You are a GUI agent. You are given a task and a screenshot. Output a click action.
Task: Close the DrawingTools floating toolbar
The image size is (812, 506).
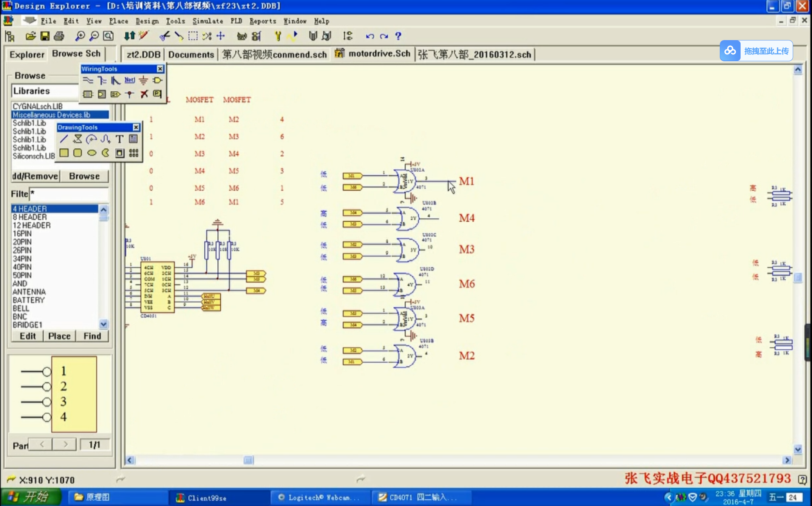(136, 127)
